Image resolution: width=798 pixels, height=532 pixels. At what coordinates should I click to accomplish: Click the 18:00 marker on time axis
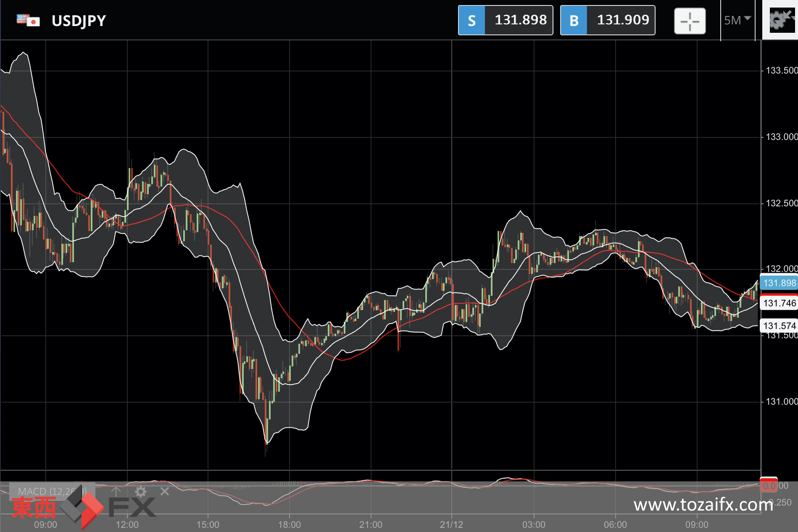coord(289,524)
